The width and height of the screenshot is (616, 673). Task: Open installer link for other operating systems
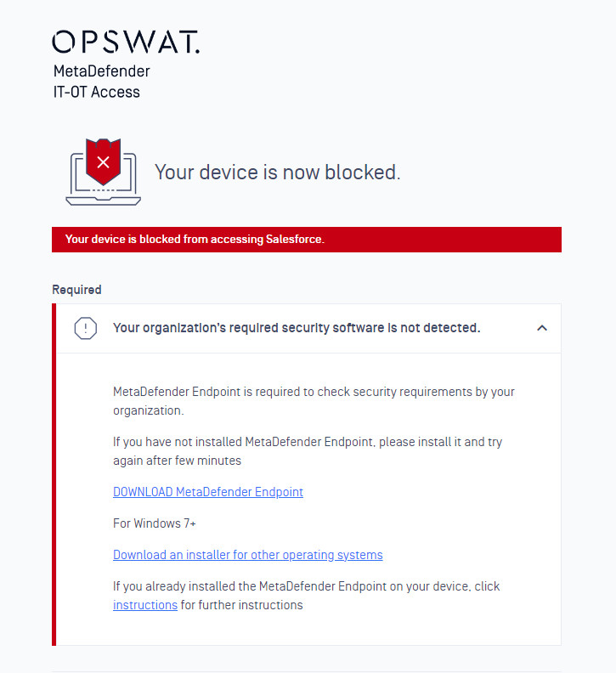click(x=248, y=555)
